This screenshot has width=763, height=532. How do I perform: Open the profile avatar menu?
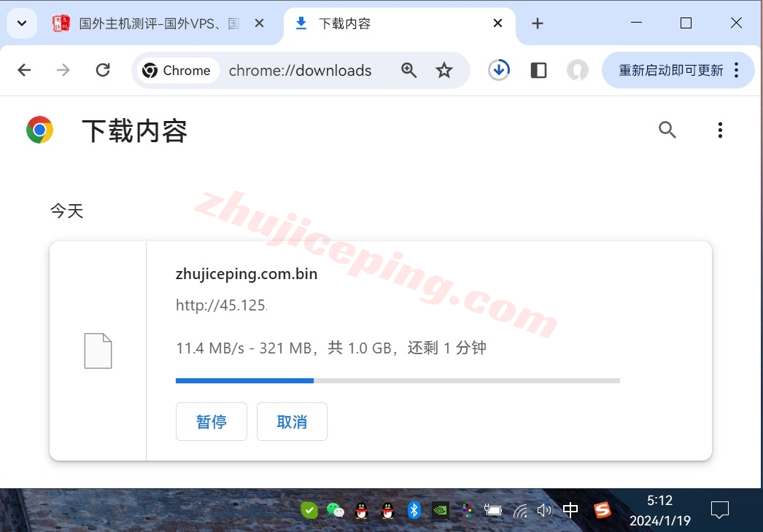click(x=578, y=70)
